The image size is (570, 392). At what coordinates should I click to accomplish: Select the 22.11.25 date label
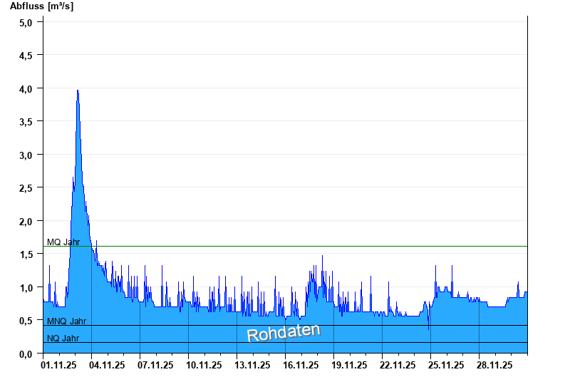(x=398, y=365)
